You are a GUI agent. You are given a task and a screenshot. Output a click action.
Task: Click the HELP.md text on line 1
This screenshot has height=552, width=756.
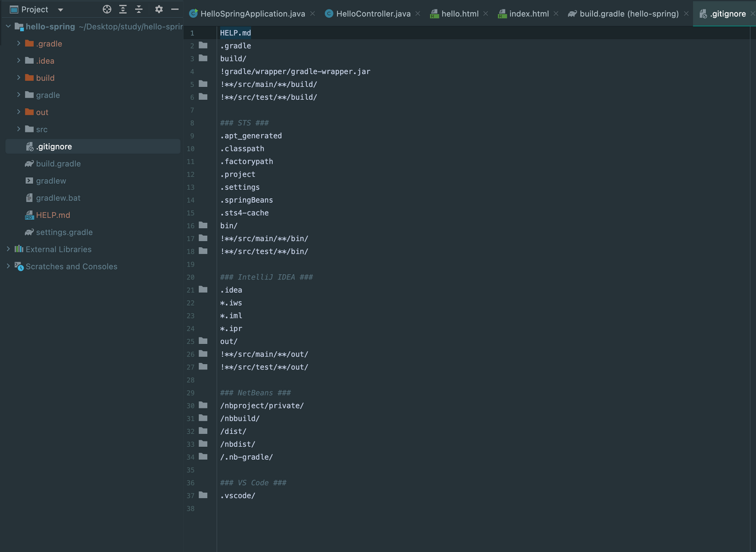click(x=236, y=33)
